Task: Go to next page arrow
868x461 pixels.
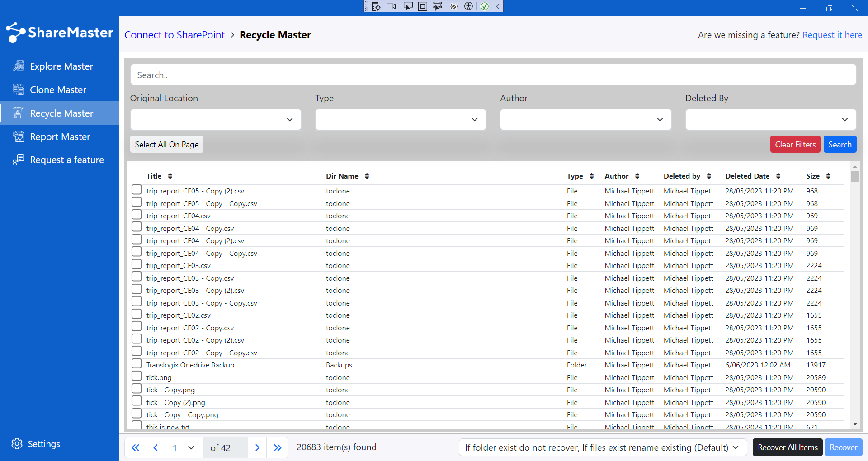Action: [257, 448]
